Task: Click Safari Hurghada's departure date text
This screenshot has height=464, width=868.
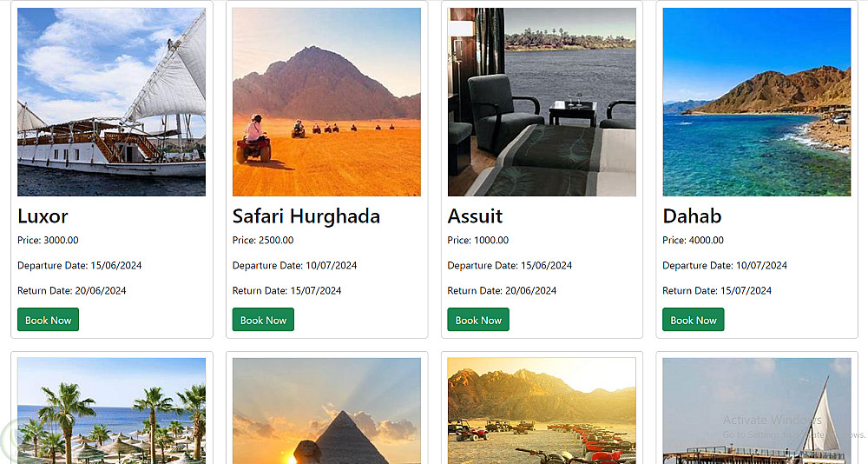Action: click(x=294, y=266)
